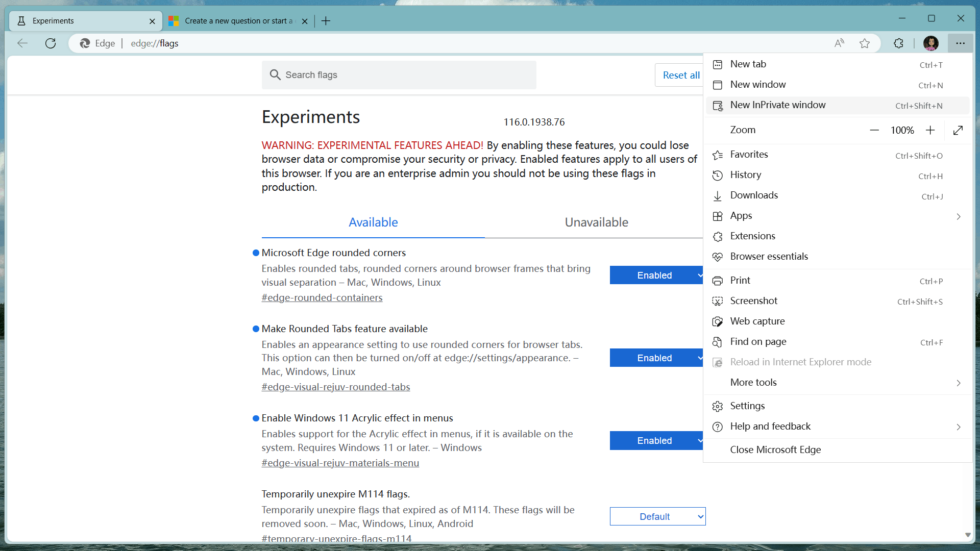Screen dimensions: 980x551
Task: Open the Default dropdown for M114 flags
Action: 657,516
